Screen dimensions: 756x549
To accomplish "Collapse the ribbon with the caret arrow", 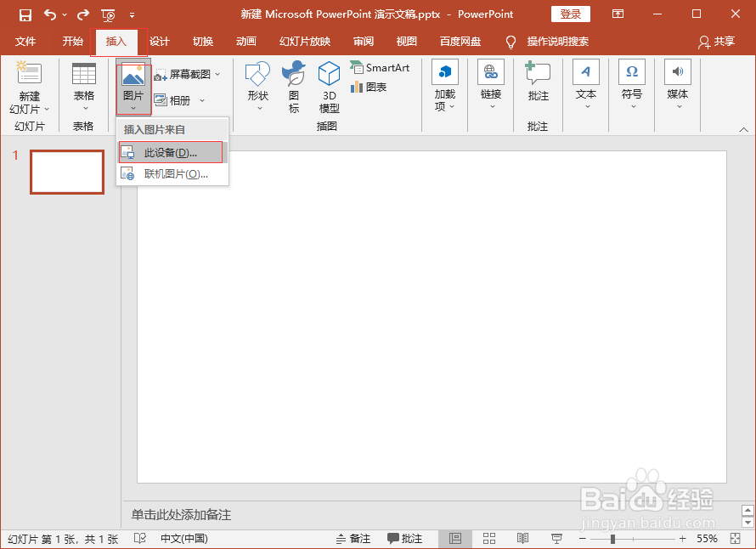I will click(x=743, y=129).
